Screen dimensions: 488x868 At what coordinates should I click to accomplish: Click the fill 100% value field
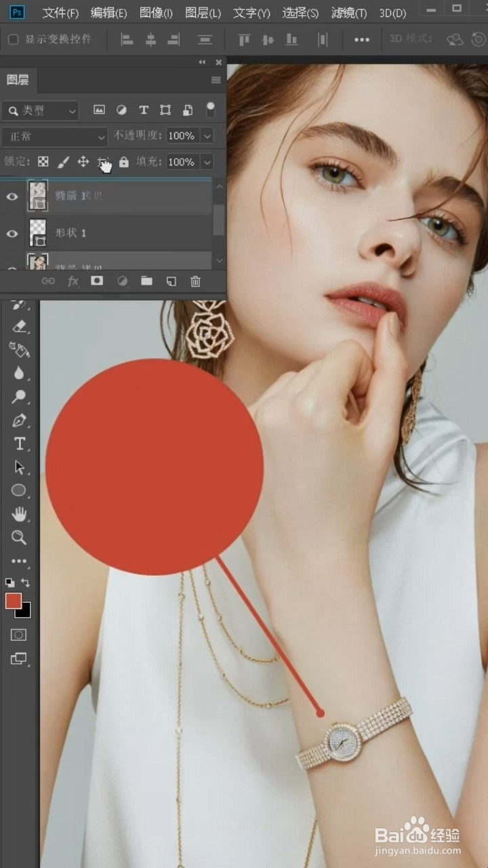182,162
